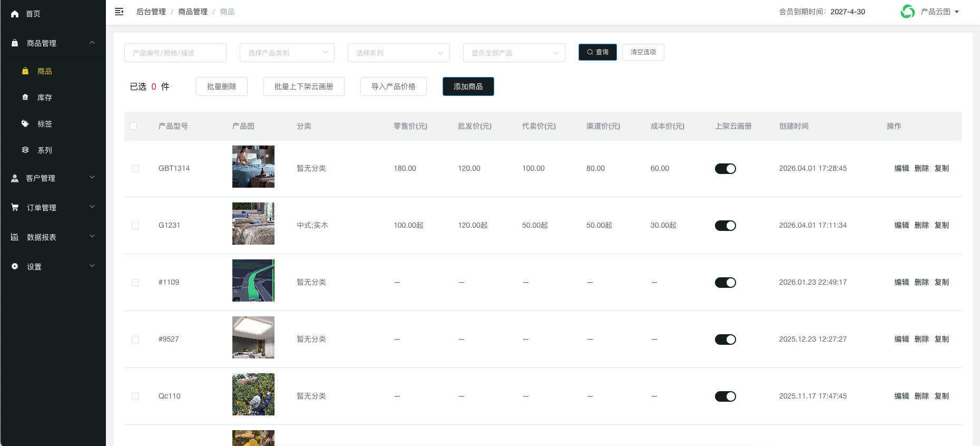Check the Qc110 row checkbox
The width and height of the screenshot is (980, 446).
[x=135, y=396]
